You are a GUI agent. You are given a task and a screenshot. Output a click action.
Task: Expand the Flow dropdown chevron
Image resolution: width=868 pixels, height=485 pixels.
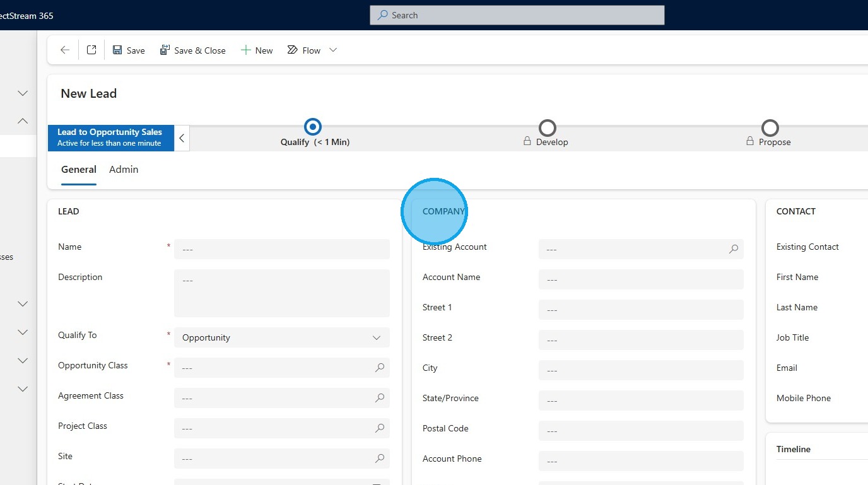pos(333,50)
